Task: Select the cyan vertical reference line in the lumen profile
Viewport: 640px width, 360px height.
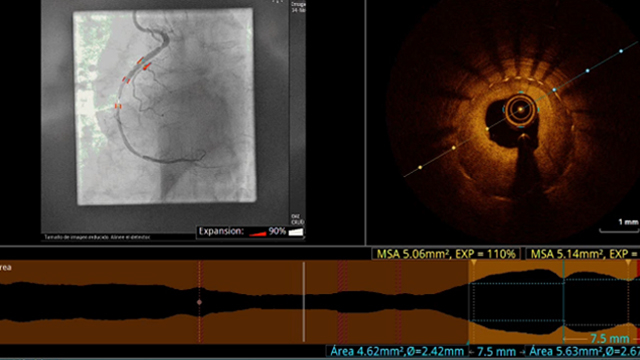Action: (564, 302)
